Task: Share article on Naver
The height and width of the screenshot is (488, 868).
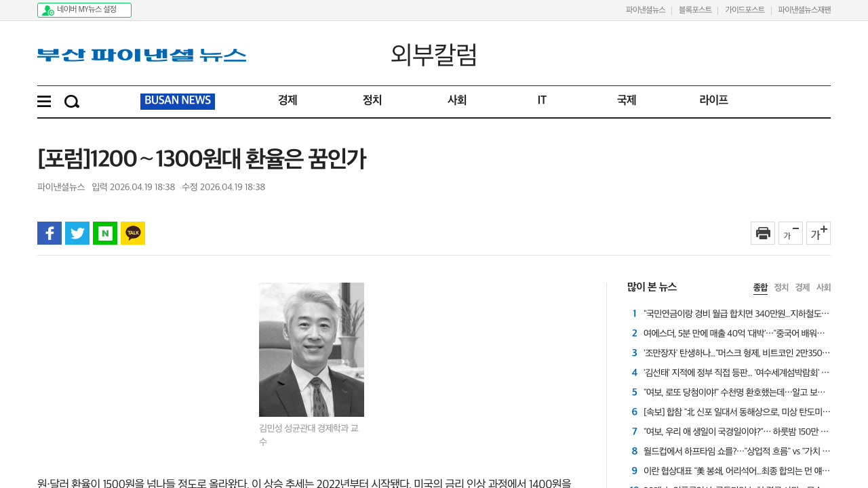Action: 105,233
